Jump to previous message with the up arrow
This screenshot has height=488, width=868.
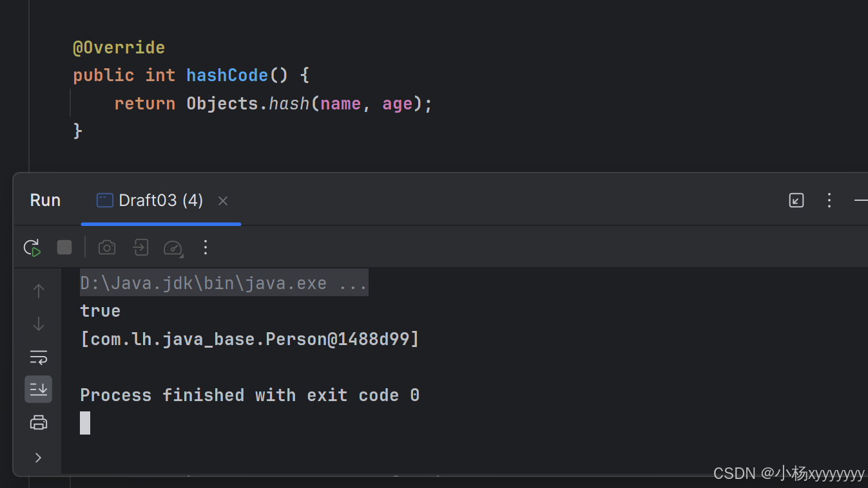click(38, 290)
